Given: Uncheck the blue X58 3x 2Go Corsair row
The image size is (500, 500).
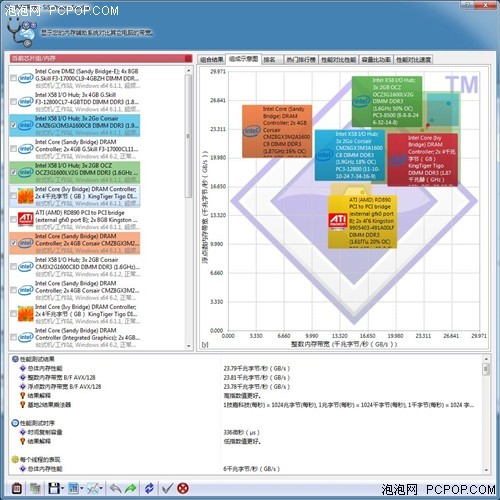Looking at the screenshot, I should (13, 125).
